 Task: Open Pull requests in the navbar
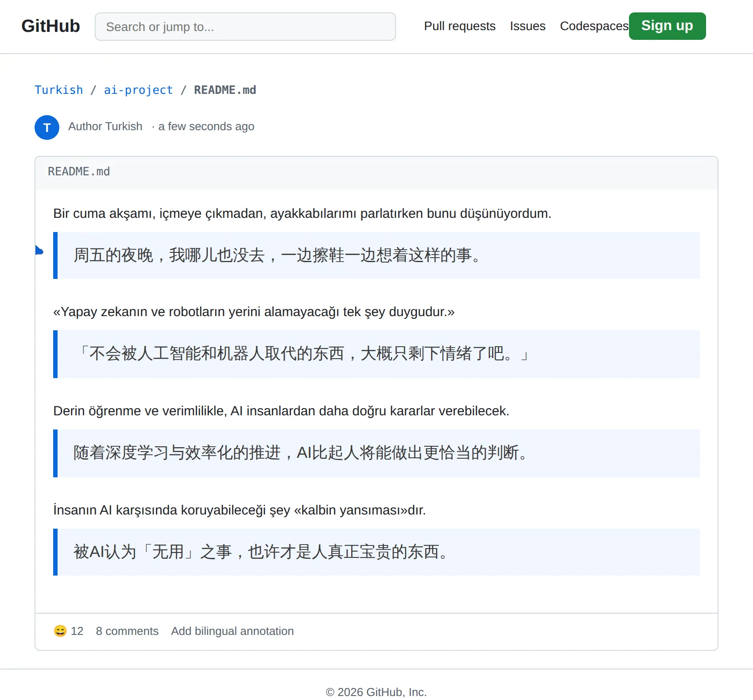pos(460,26)
